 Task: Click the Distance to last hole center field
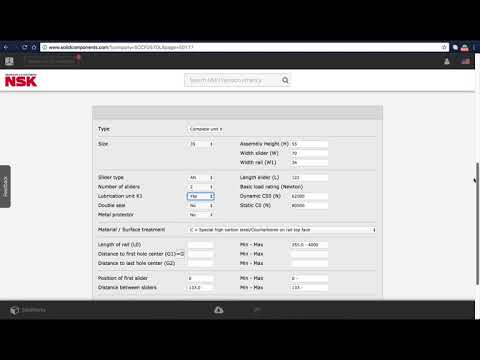(200, 263)
